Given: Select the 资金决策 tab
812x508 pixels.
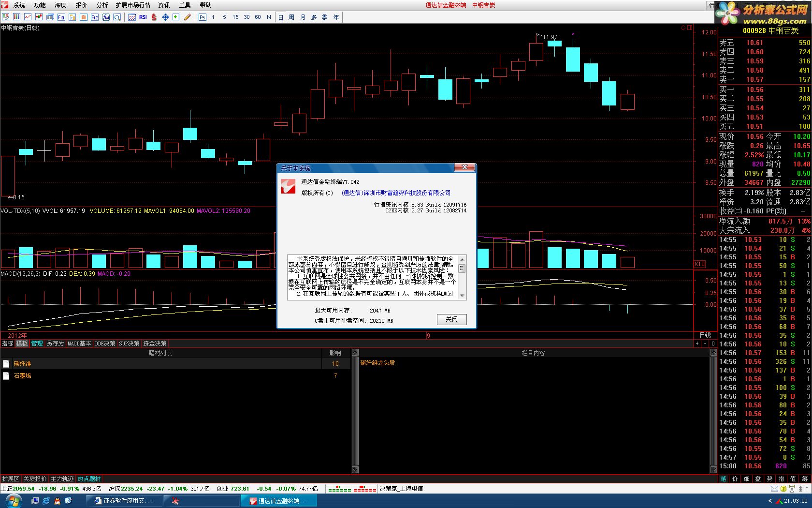Looking at the screenshot, I should pos(155,344).
